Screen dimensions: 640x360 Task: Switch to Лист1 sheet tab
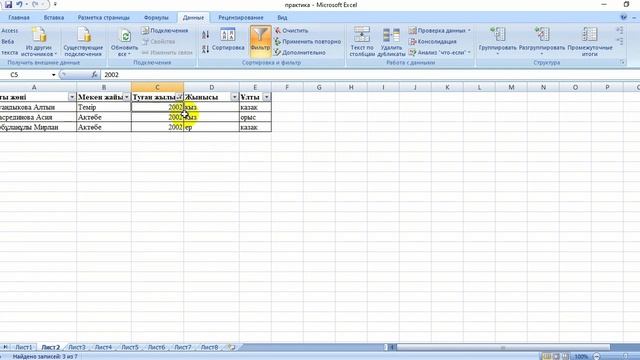pyautogui.click(x=24, y=347)
